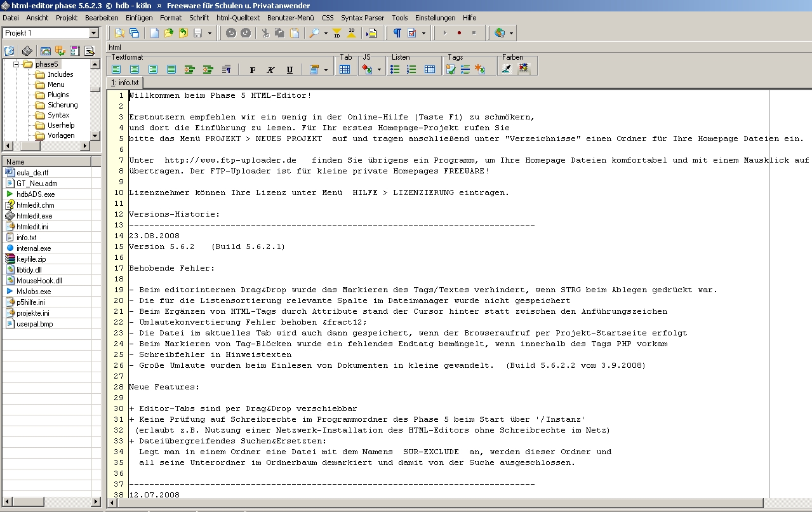Click the bulleted list icon
Screen dimensions: 812x512
tap(395, 69)
